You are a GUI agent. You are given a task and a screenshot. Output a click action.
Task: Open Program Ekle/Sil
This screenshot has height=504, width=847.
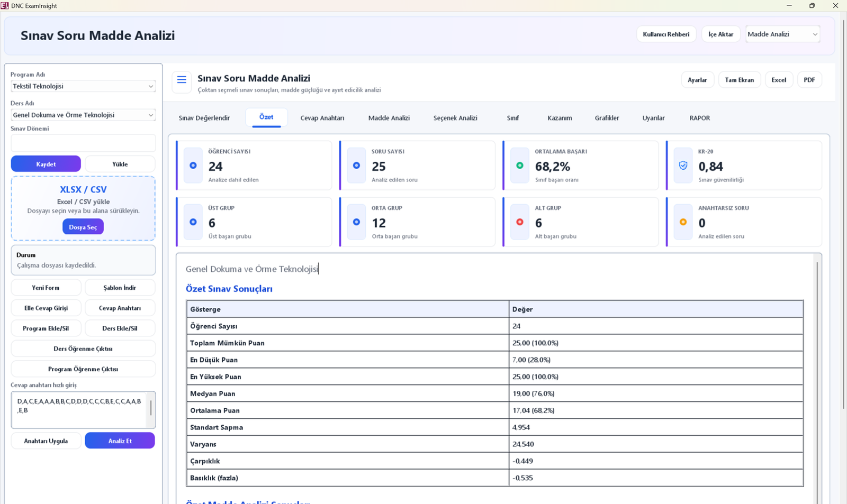click(46, 328)
